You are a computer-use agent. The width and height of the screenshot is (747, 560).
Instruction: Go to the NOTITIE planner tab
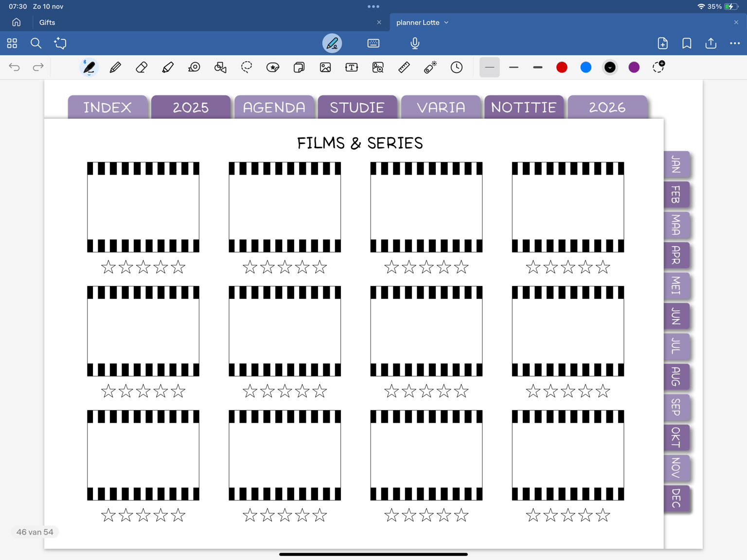click(x=524, y=107)
